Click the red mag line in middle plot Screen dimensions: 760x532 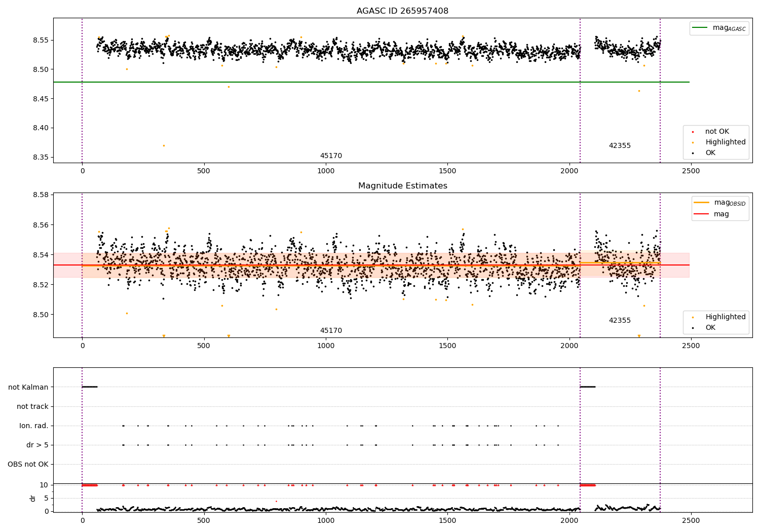[371, 265]
